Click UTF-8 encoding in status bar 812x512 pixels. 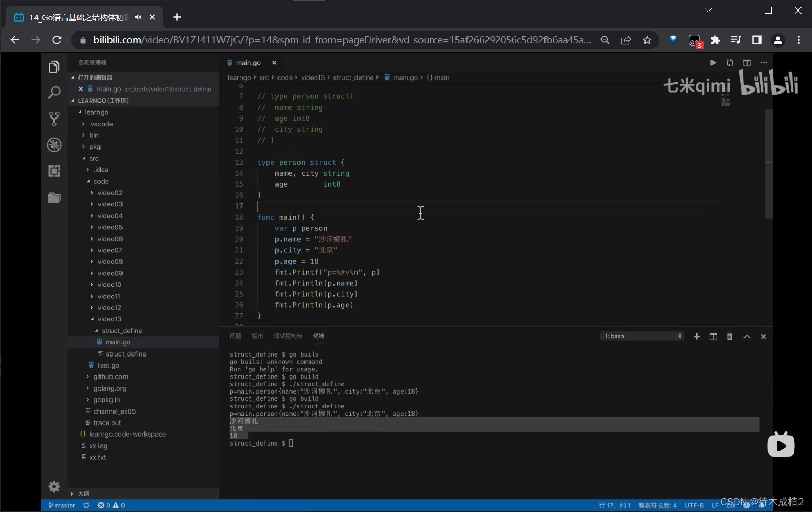[x=694, y=505]
